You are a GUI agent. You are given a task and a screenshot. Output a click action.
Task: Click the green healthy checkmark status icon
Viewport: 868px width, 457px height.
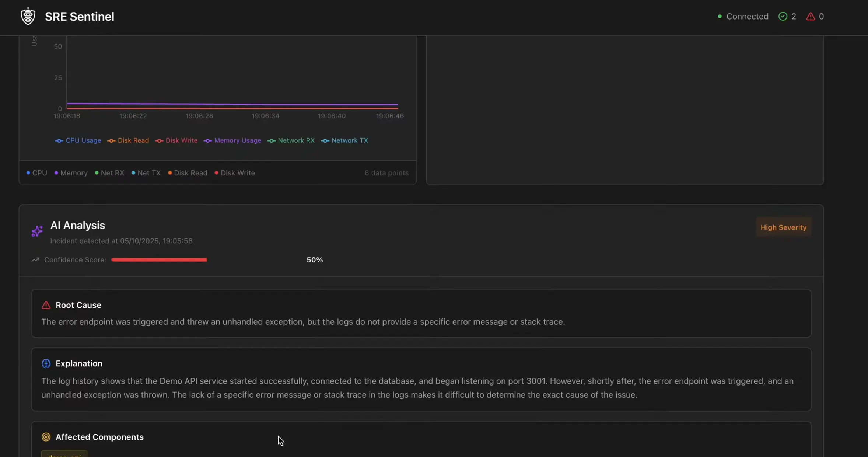click(783, 17)
